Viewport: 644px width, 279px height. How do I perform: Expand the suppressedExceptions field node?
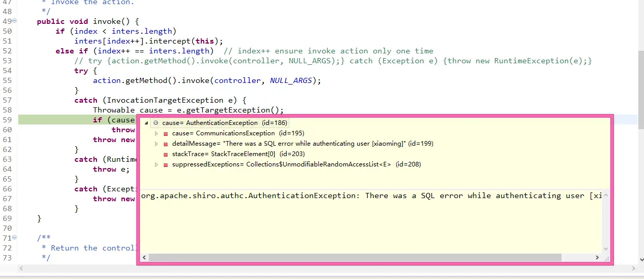[156, 164]
